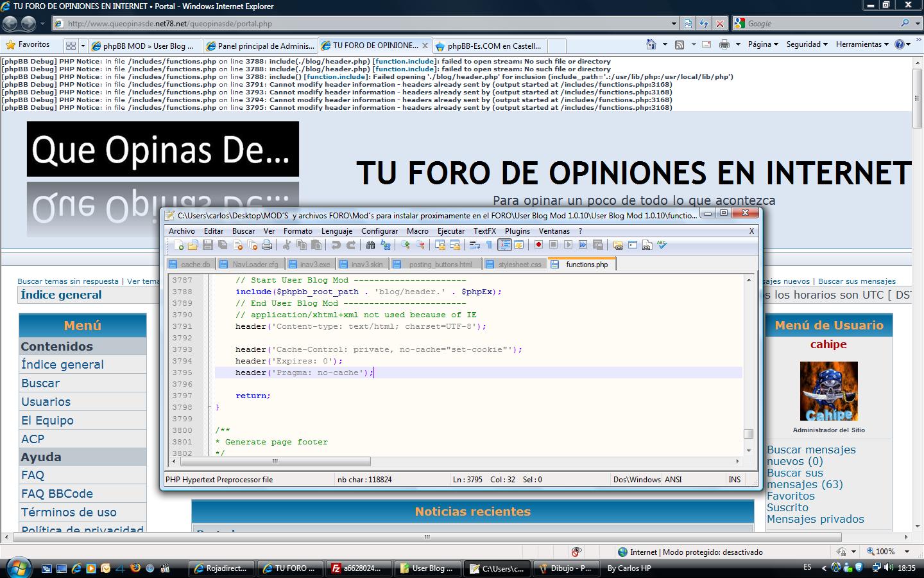924x578 pixels.
Task: Collapse code fold marker at line 3798
Action: click(x=209, y=407)
